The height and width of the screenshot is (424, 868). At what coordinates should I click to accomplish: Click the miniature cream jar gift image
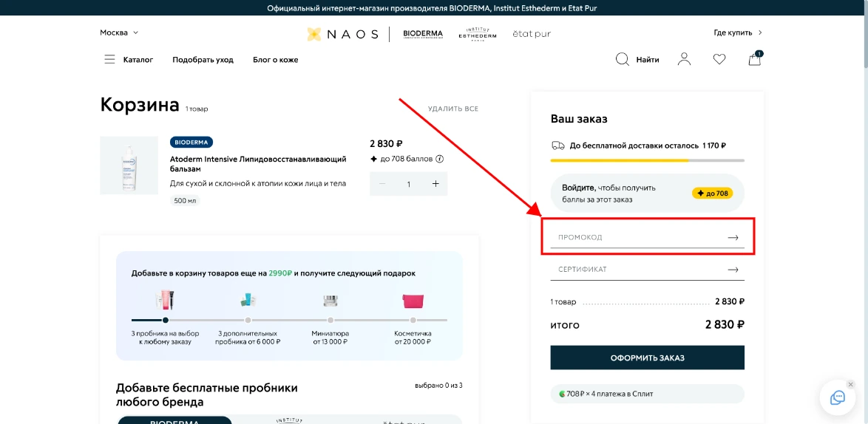click(x=330, y=301)
